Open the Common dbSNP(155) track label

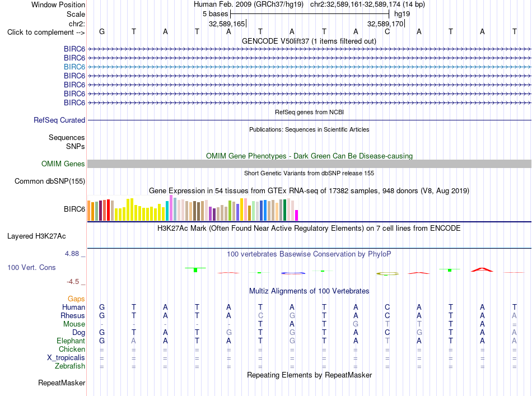click(x=50, y=181)
